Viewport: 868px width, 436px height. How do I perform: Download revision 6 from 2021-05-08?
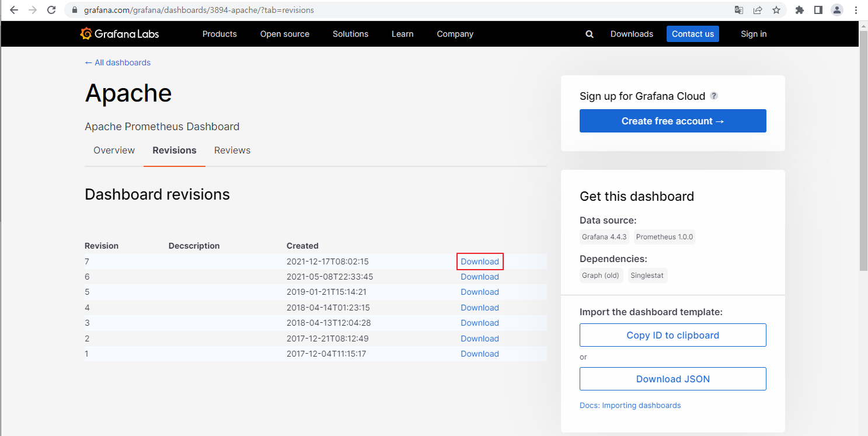[x=480, y=277]
